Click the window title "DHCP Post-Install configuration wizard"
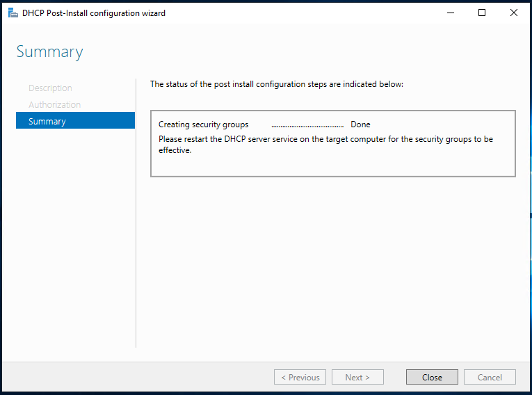 (94, 13)
